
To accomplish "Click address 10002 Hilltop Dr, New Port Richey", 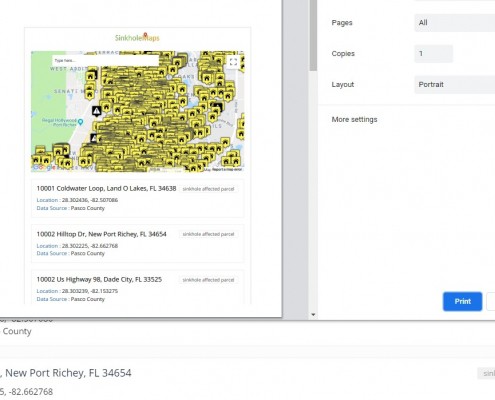I will click(x=101, y=234).
